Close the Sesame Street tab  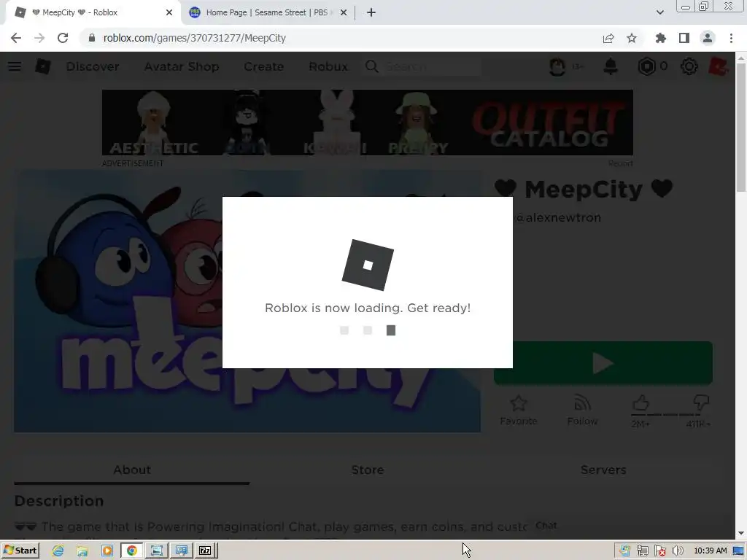[x=344, y=12]
